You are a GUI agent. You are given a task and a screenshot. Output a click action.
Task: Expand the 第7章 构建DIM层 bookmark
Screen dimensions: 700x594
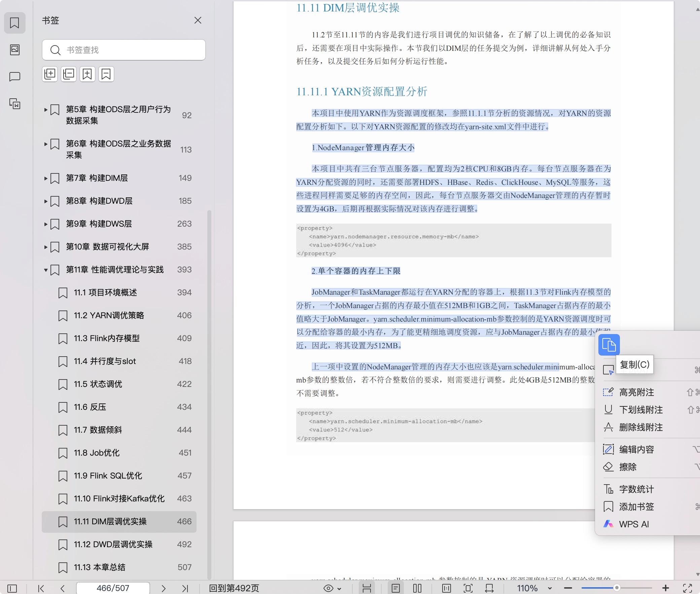click(x=46, y=178)
